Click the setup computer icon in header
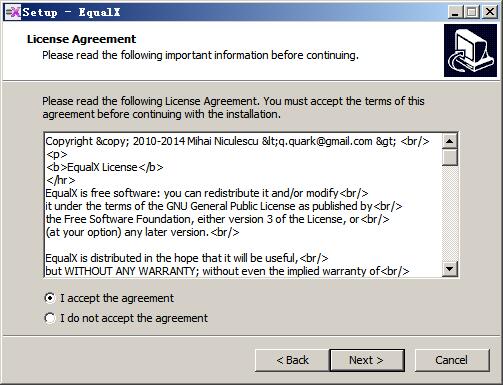This screenshot has width=503, height=385. (x=470, y=50)
